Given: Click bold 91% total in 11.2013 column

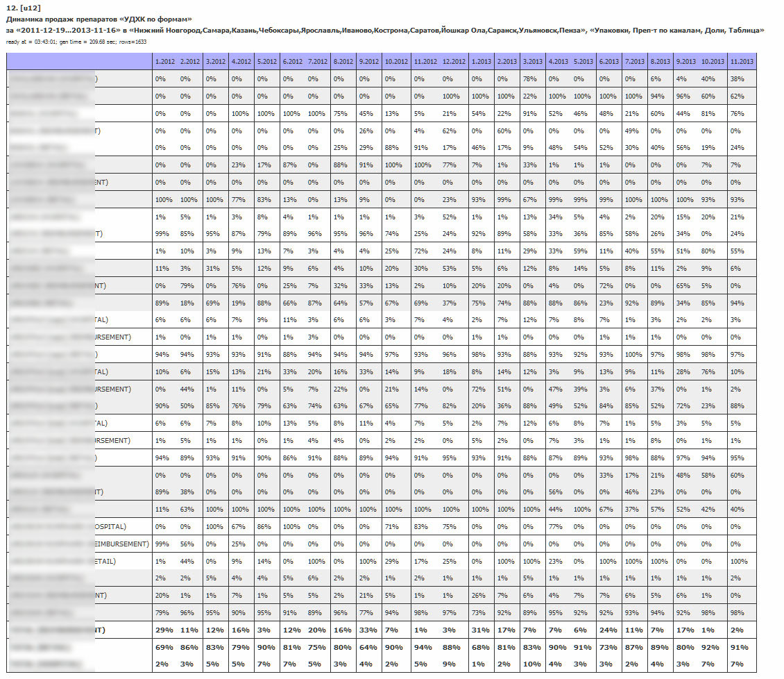Looking at the screenshot, I should tap(740, 648).
